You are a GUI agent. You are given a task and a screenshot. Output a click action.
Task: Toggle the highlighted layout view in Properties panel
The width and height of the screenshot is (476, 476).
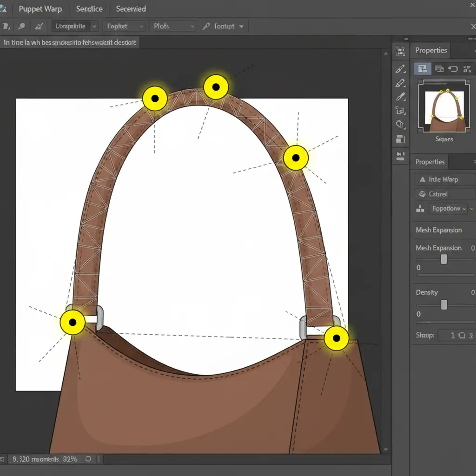coord(423,69)
